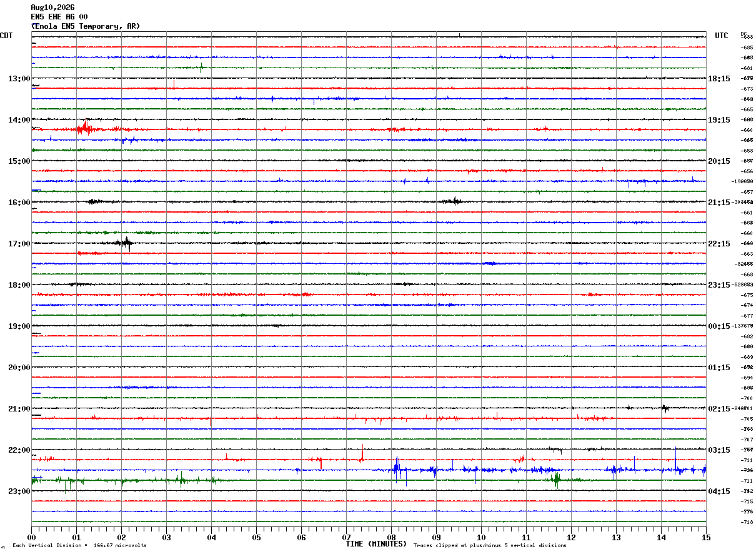Click the TIME (MINUTES) axis title
The height and width of the screenshot is (554, 756).
coord(376,544)
